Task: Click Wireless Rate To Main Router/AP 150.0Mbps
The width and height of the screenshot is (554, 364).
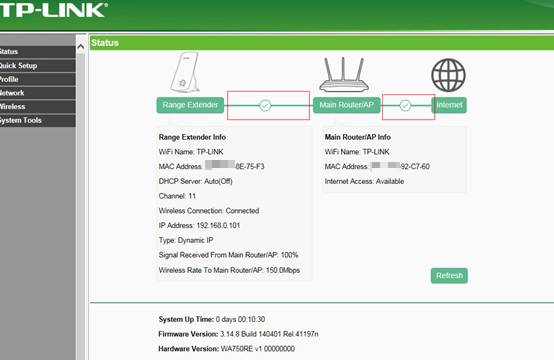Action: (229, 270)
